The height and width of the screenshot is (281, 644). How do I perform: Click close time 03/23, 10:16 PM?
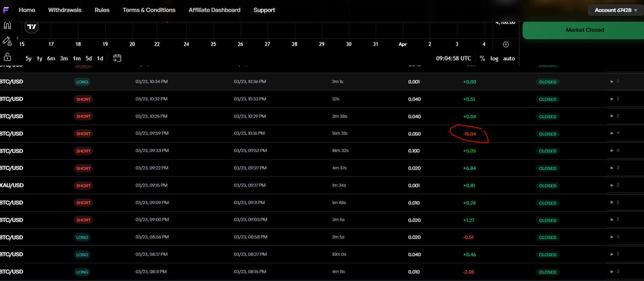pos(250,134)
